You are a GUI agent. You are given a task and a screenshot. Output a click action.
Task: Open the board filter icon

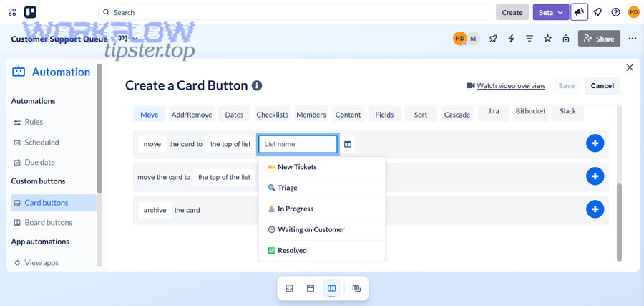[x=530, y=38]
